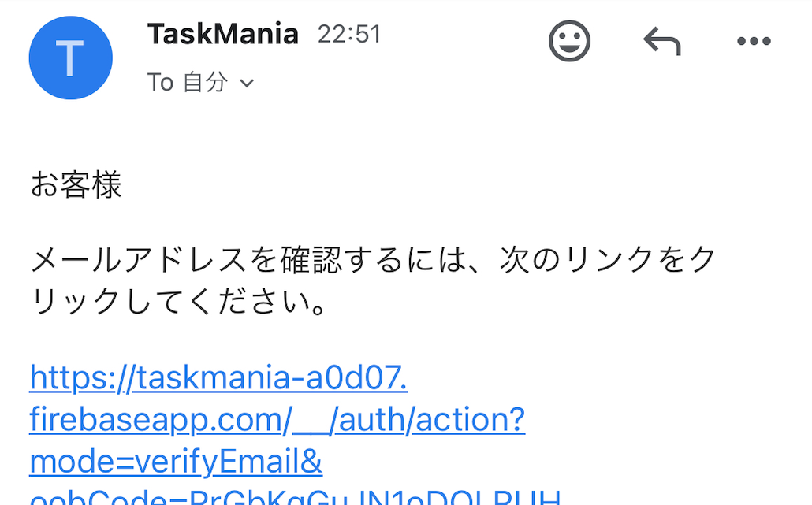View sender profile through the avatar circle
812x505 pixels.
point(70,58)
